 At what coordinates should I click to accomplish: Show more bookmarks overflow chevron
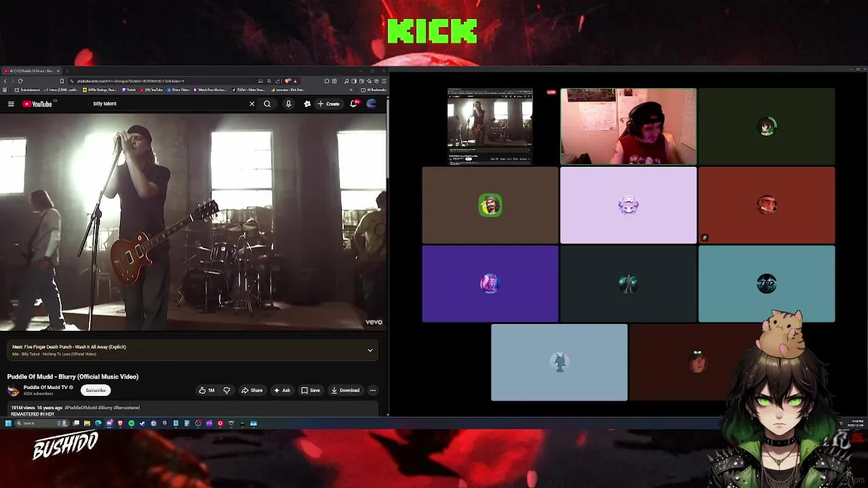(x=351, y=89)
